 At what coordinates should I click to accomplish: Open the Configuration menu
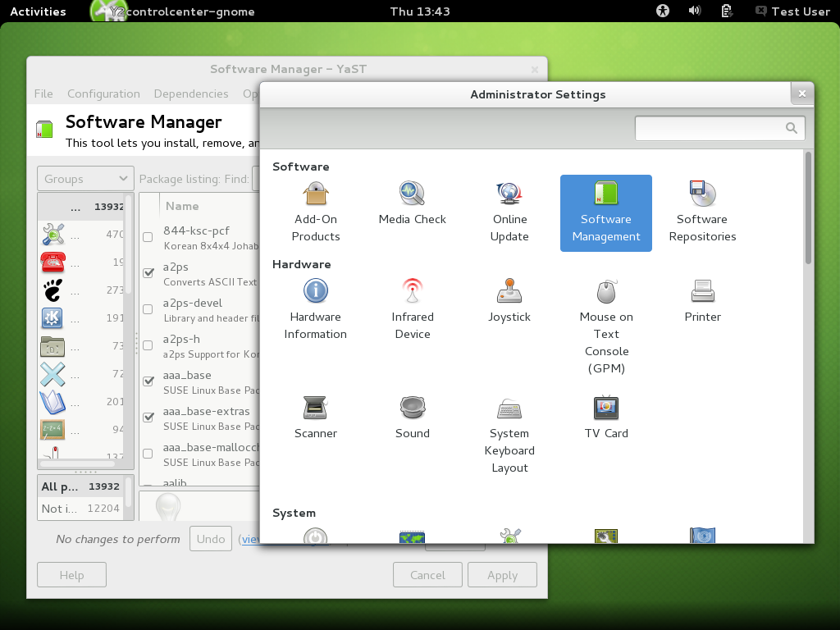point(103,94)
